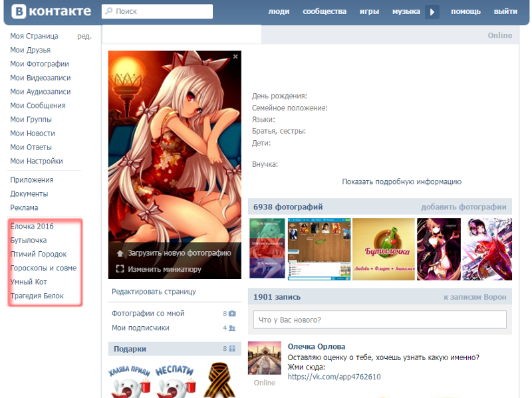Click the followers icon beside Мои подписчики
The image size is (532, 398).
pyautogui.click(x=232, y=328)
